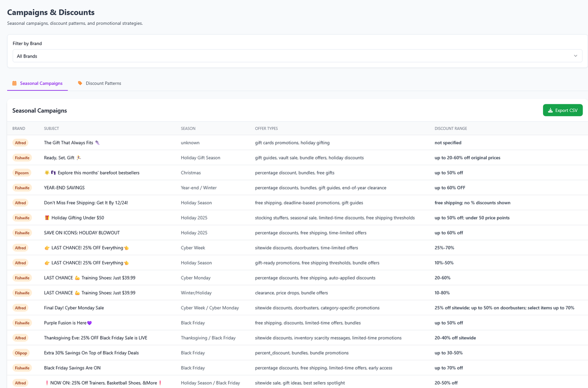Click Alfred badge in The Gift That Always Fits row
588x388 pixels.
pyautogui.click(x=21, y=143)
